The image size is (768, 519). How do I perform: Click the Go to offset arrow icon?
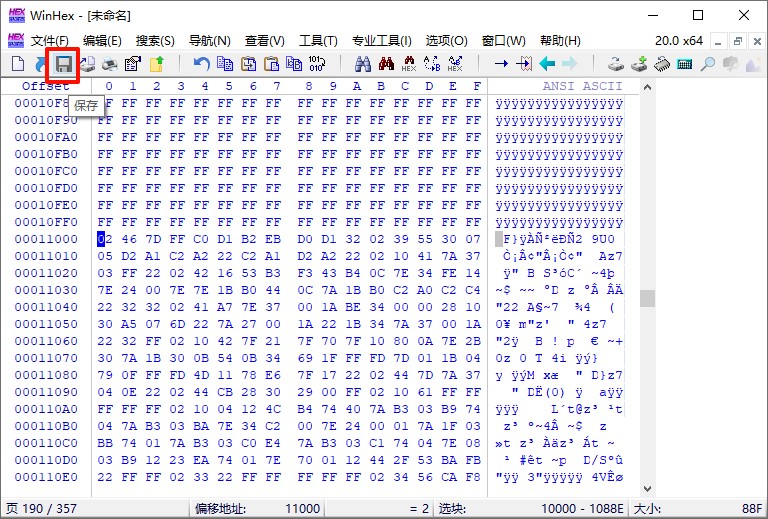coord(501,64)
